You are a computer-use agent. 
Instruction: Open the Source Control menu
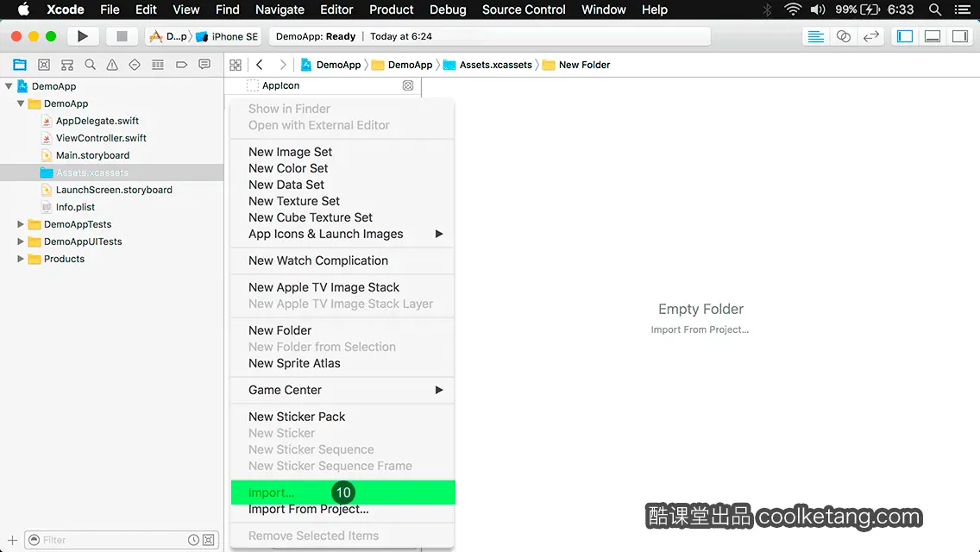coord(523,9)
